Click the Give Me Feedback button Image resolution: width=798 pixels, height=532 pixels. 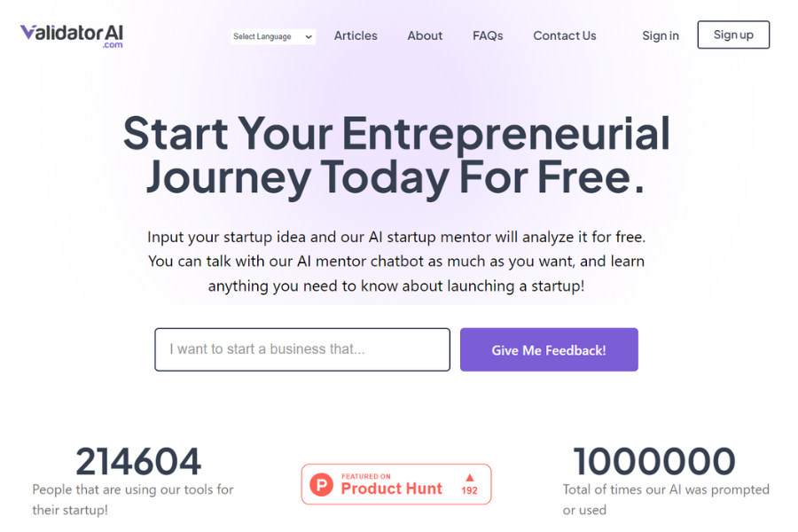coord(548,349)
